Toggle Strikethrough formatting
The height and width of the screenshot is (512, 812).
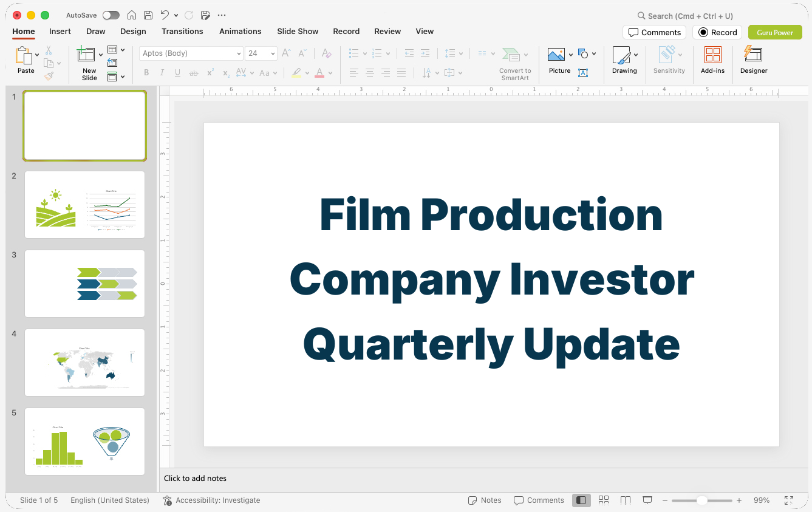pyautogui.click(x=194, y=73)
